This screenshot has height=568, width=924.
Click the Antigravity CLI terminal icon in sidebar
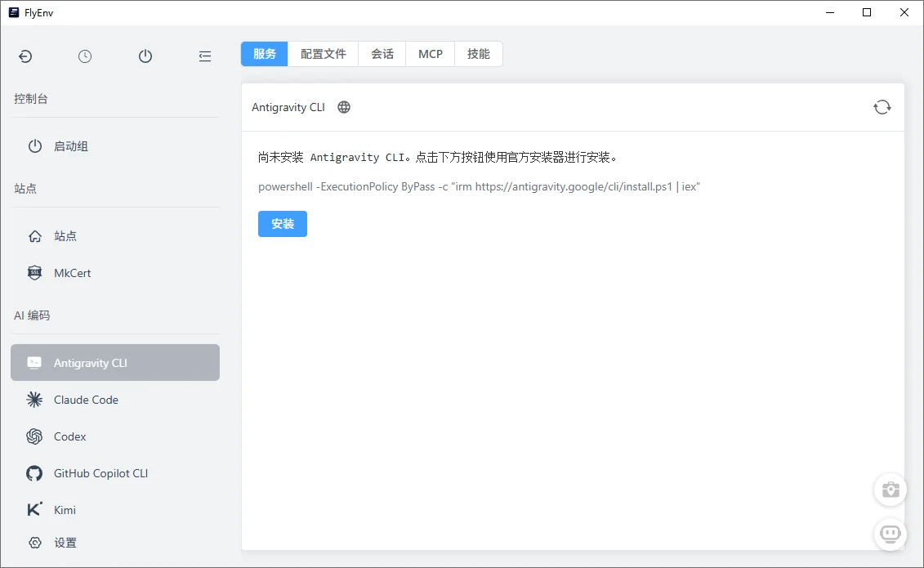(x=35, y=363)
